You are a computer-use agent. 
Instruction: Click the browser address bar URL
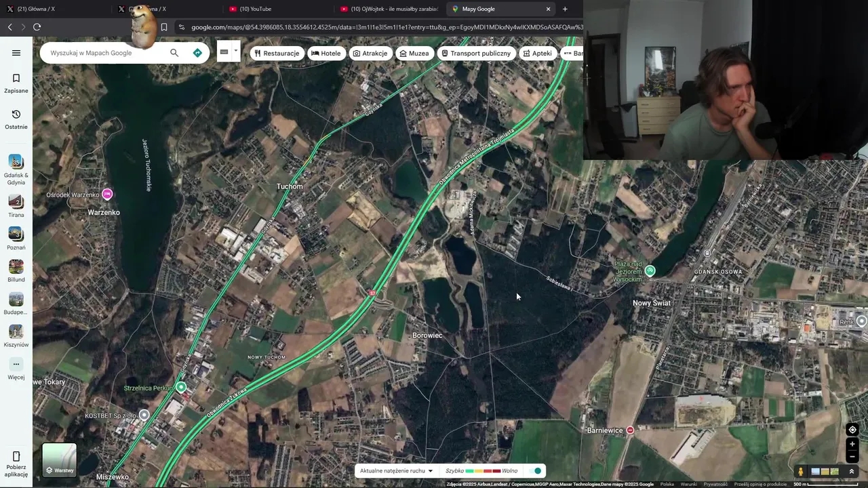tap(387, 27)
